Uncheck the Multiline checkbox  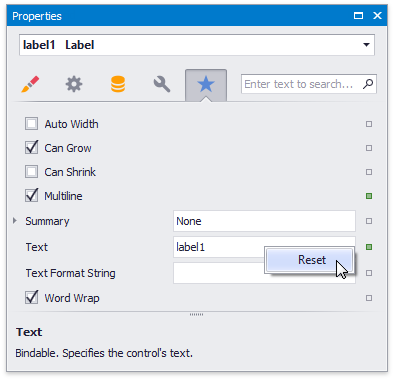31,196
